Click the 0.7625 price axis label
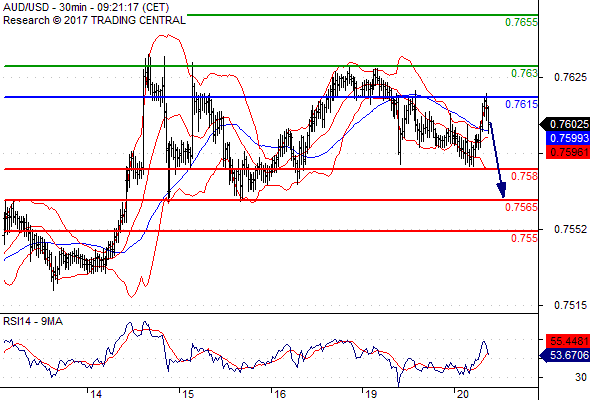590x400 pixels. (570, 78)
